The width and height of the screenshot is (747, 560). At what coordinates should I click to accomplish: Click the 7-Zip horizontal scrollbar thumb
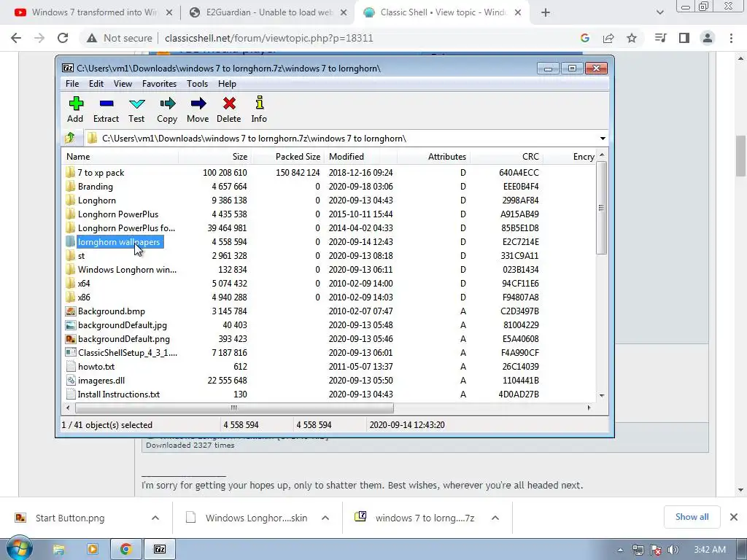pyautogui.click(x=234, y=408)
